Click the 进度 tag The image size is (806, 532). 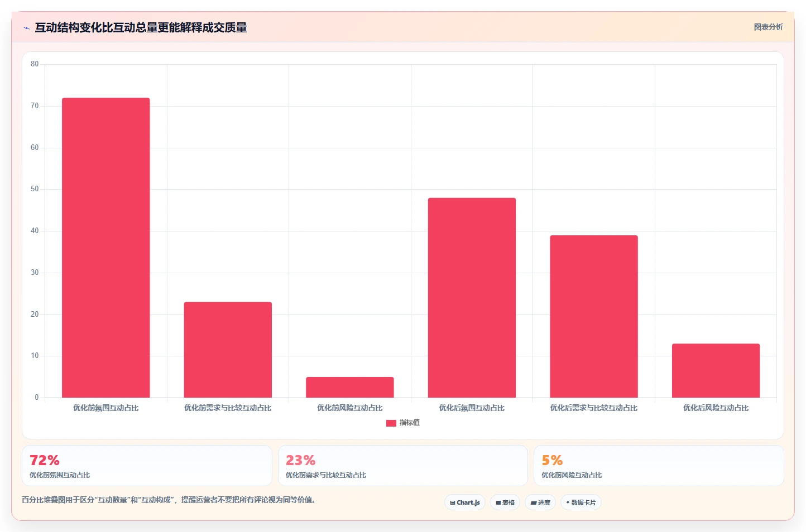coord(540,502)
